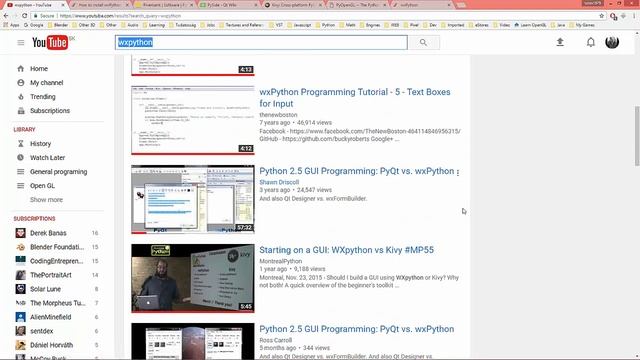The height and width of the screenshot is (360, 640).
Task: Open the Apps bookmarks shortcut
Action: pos(11,25)
